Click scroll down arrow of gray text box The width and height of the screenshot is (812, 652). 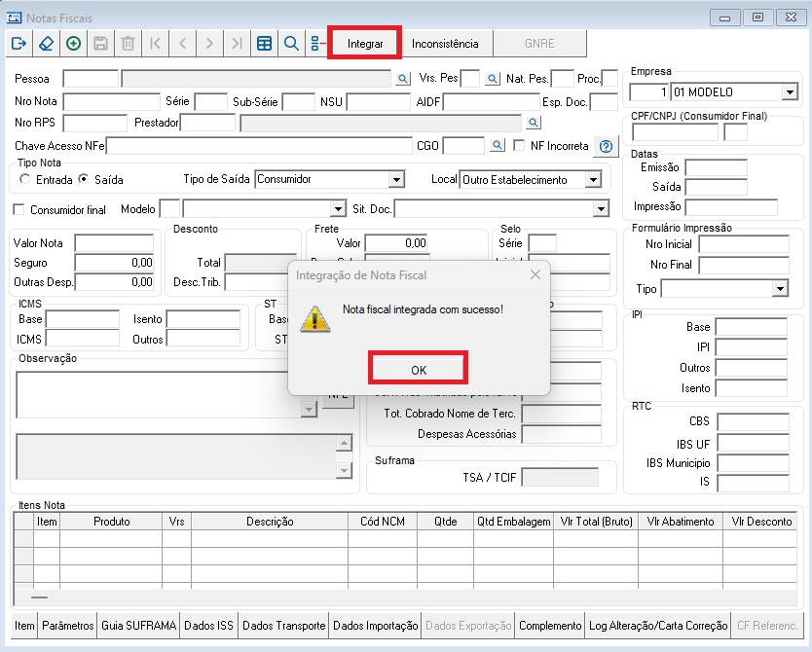click(x=345, y=470)
